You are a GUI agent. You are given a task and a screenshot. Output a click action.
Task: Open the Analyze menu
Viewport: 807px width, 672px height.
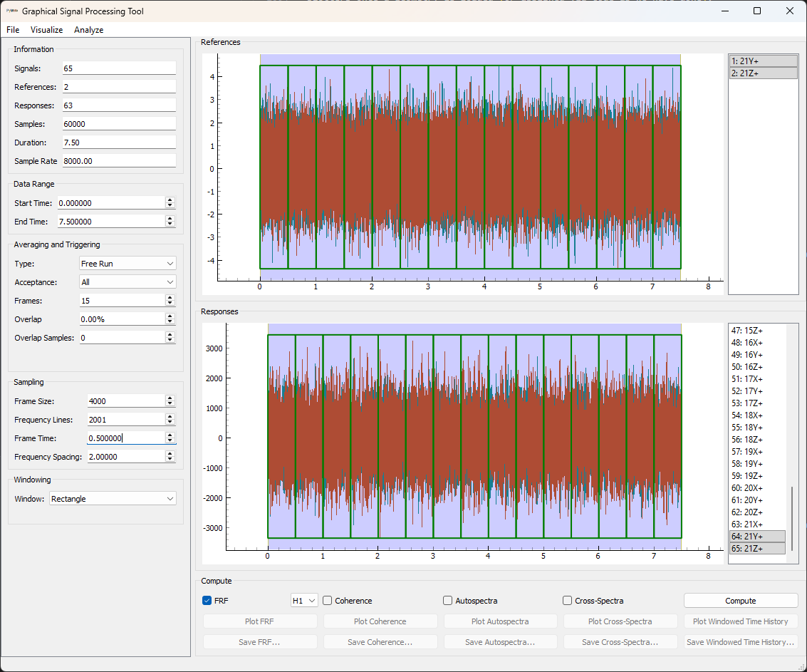(88, 30)
